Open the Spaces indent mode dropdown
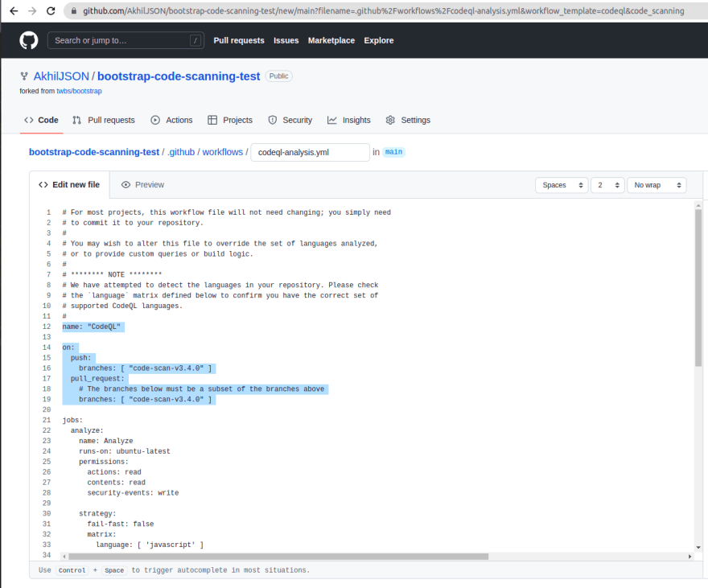The width and height of the screenshot is (708, 588). (562, 185)
